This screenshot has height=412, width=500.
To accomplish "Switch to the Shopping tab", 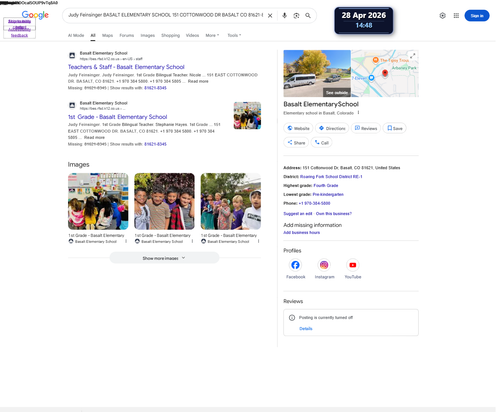I will pos(170,35).
